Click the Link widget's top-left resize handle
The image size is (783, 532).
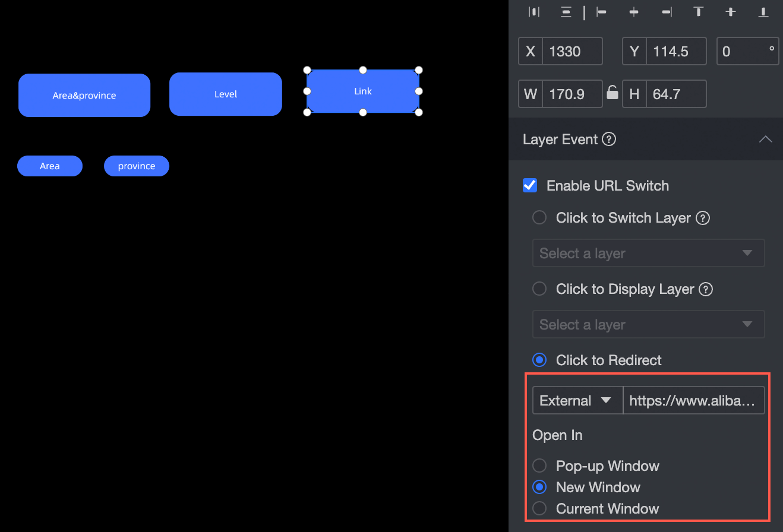[x=307, y=70]
